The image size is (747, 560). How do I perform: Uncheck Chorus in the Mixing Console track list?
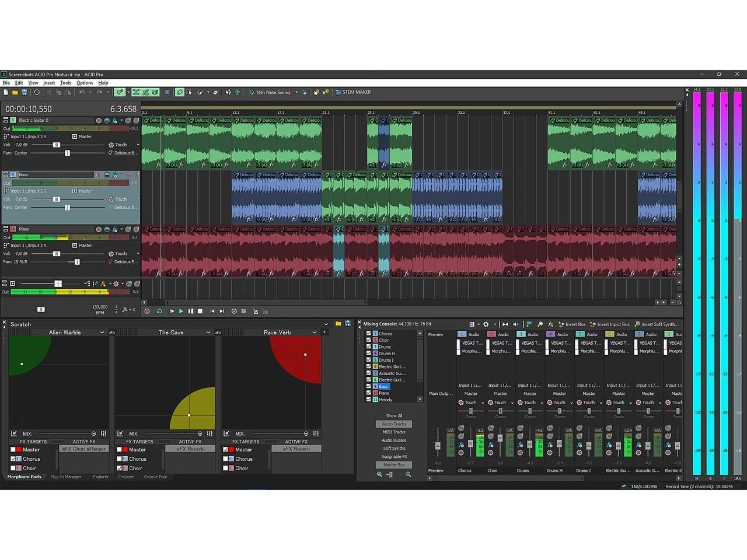369,334
